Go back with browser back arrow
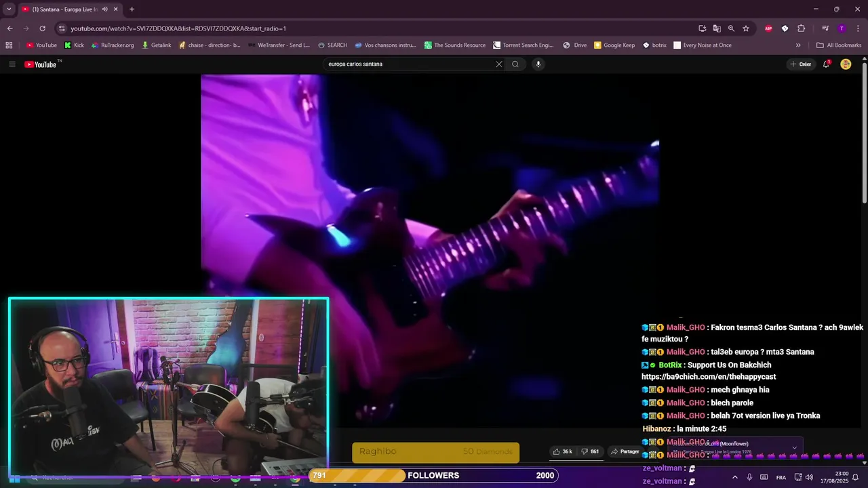Screen dimensions: 868x488 point(9,28)
